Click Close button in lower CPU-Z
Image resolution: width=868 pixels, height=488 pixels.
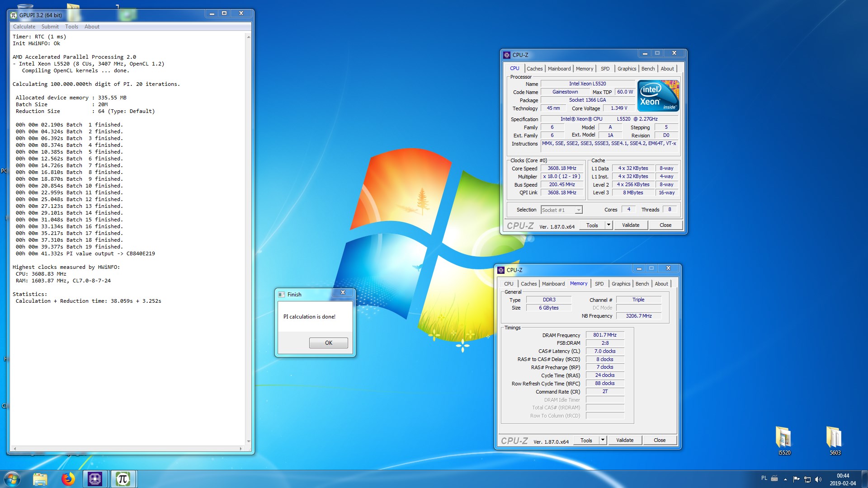[x=660, y=440]
